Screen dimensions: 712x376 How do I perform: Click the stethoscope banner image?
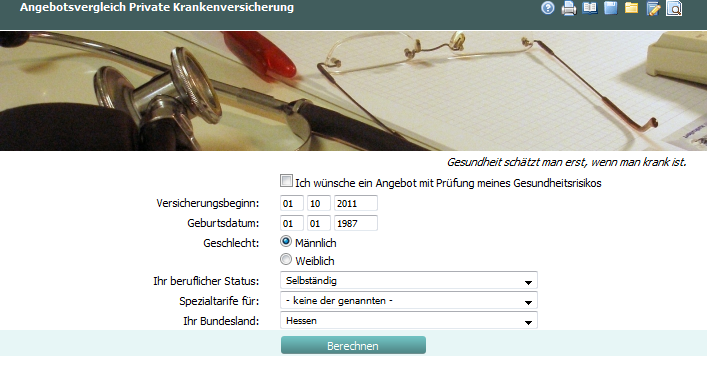pyautogui.click(x=353, y=91)
